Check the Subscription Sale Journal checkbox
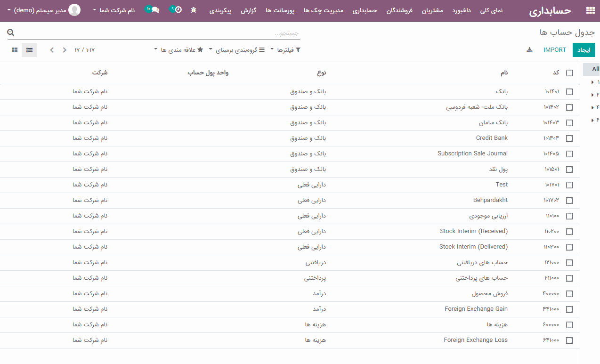 click(x=569, y=154)
